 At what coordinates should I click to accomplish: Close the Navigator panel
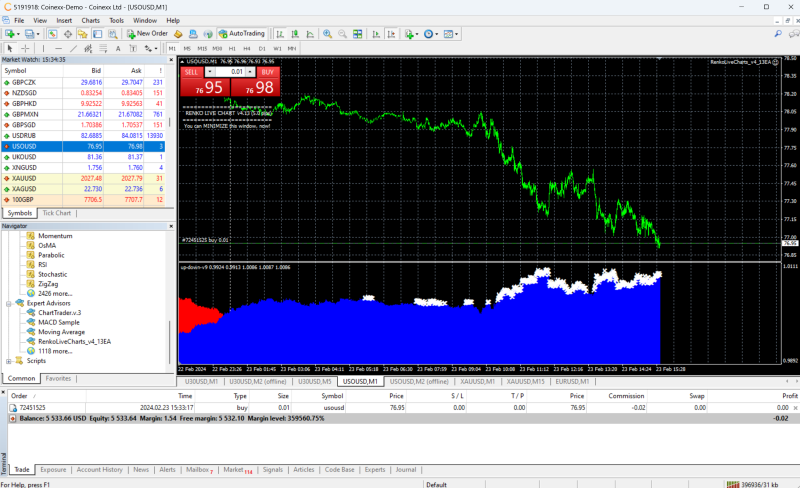coord(172,226)
